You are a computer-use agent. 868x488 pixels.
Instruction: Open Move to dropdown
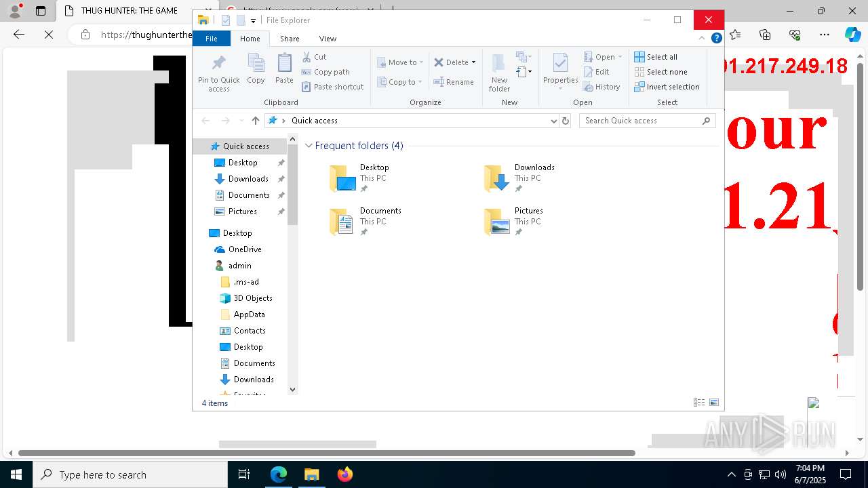coord(400,62)
